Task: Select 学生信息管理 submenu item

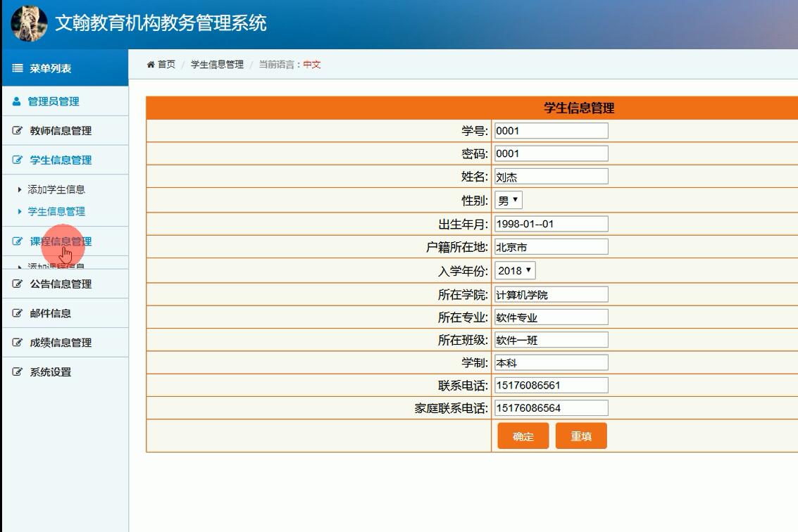Action: click(x=56, y=212)
